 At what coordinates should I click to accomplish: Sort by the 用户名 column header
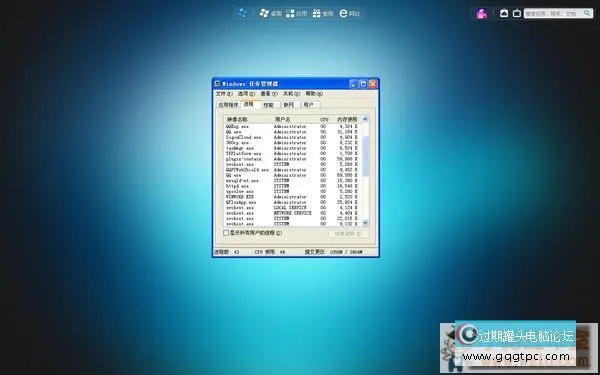coord(295,119)
